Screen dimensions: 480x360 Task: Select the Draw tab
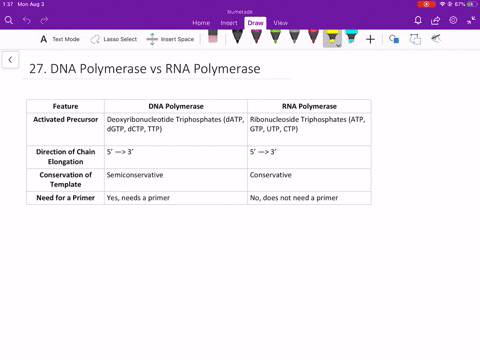(x=255, y=23)
